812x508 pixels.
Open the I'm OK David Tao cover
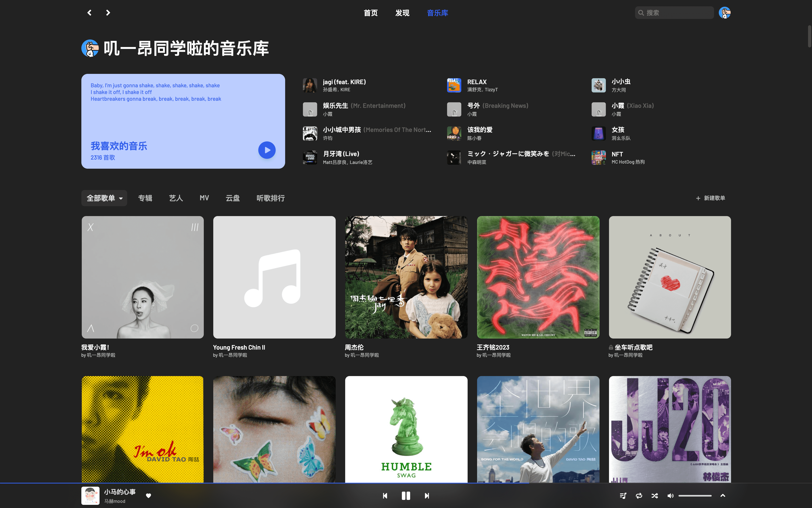tap(142, 429)
